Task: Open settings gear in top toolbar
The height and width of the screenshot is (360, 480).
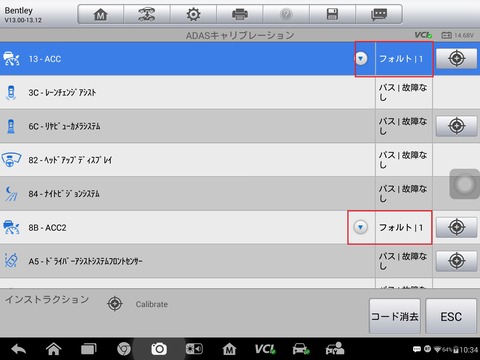Action: 193,14
